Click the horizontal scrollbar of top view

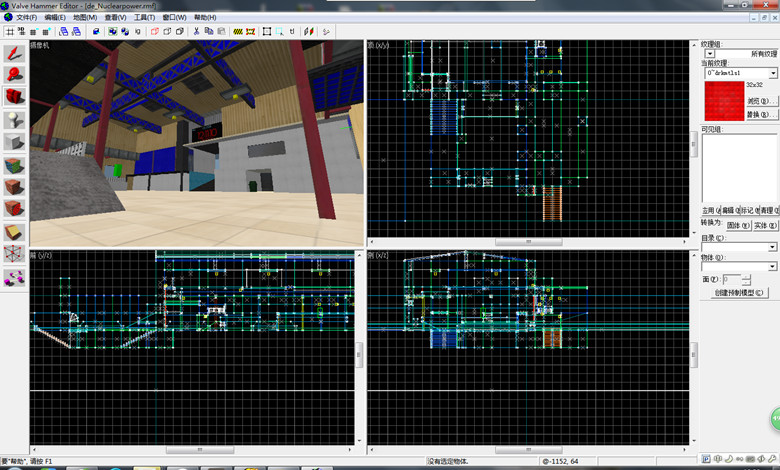coord(528,242)
